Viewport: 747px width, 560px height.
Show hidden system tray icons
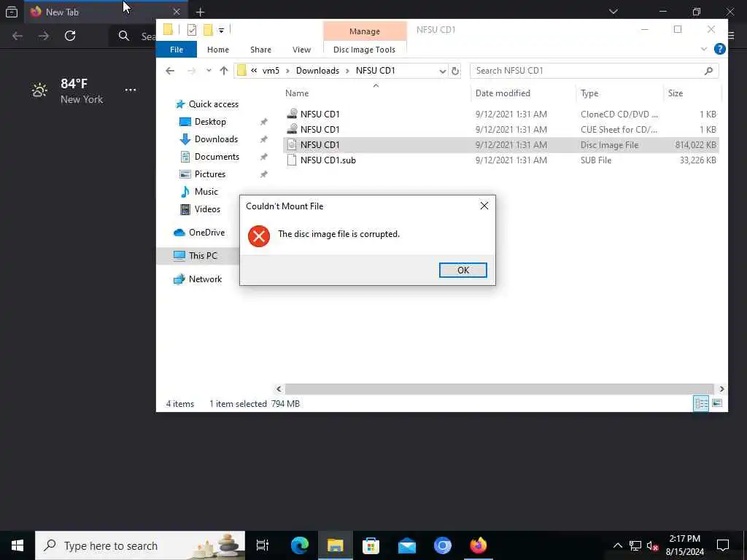[x=617, y=545]
